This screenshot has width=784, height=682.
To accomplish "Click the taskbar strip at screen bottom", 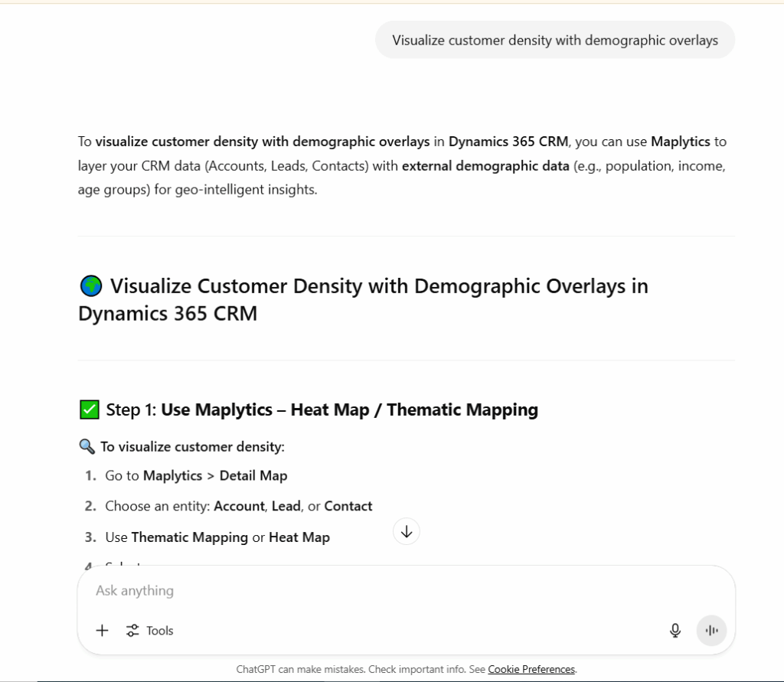I will coord(392,680).
